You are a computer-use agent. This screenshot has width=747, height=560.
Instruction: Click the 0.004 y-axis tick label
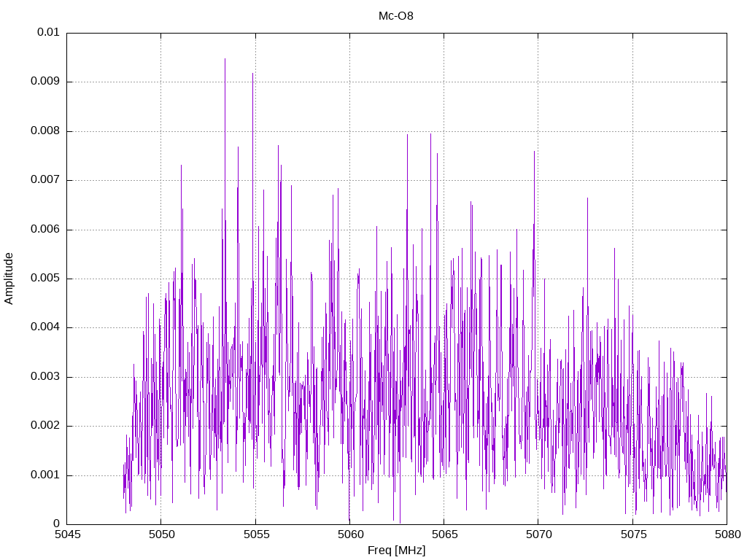[x=45, y=327]
